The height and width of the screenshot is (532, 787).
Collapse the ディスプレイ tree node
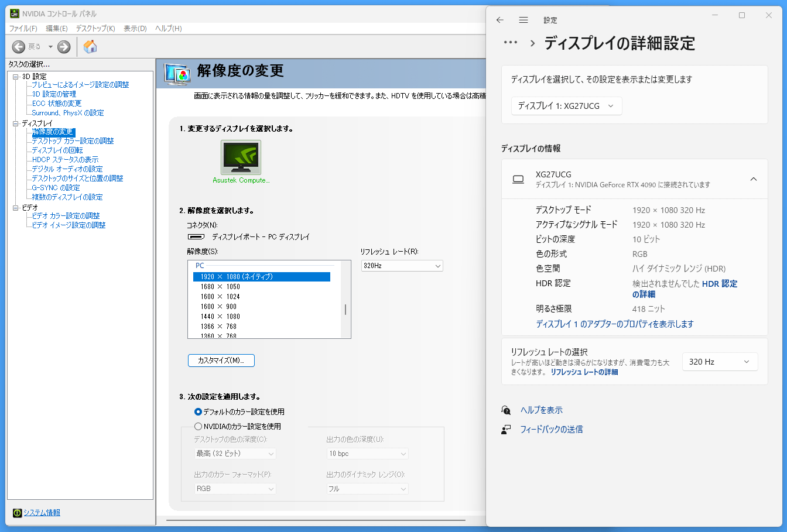click(x=16, y=123)
